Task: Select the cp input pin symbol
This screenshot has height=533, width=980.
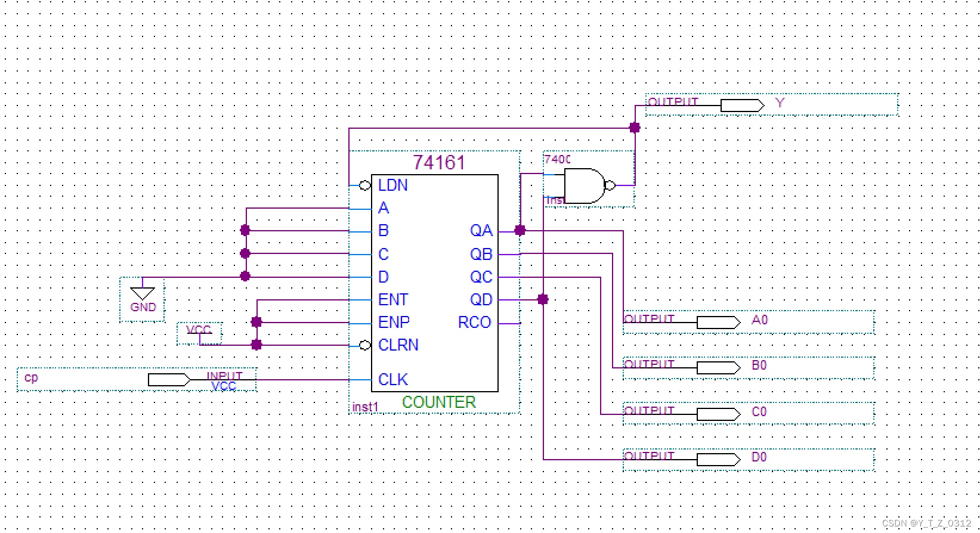Action: 169,380
